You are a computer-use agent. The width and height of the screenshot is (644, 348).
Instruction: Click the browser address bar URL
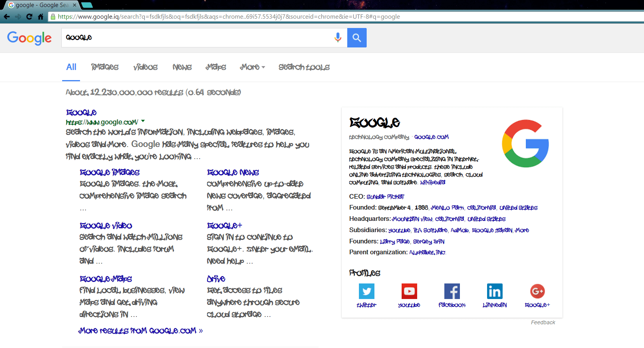point(229,17)
